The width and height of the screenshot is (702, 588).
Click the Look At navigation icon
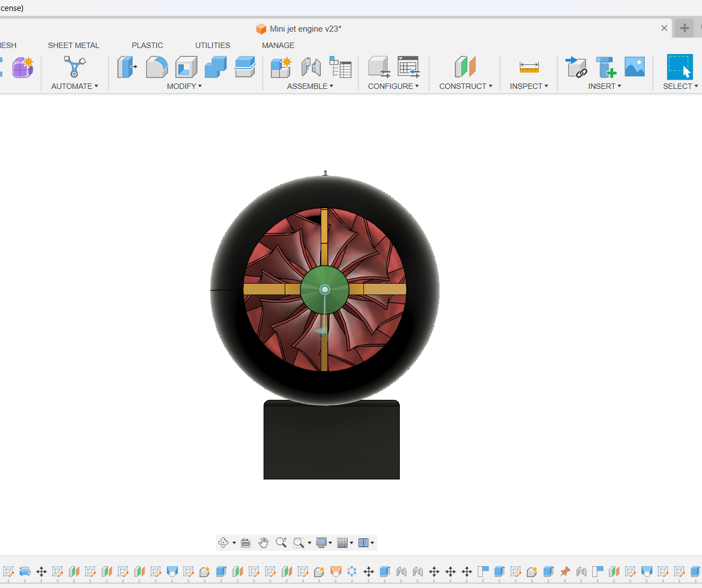(246, 543)
